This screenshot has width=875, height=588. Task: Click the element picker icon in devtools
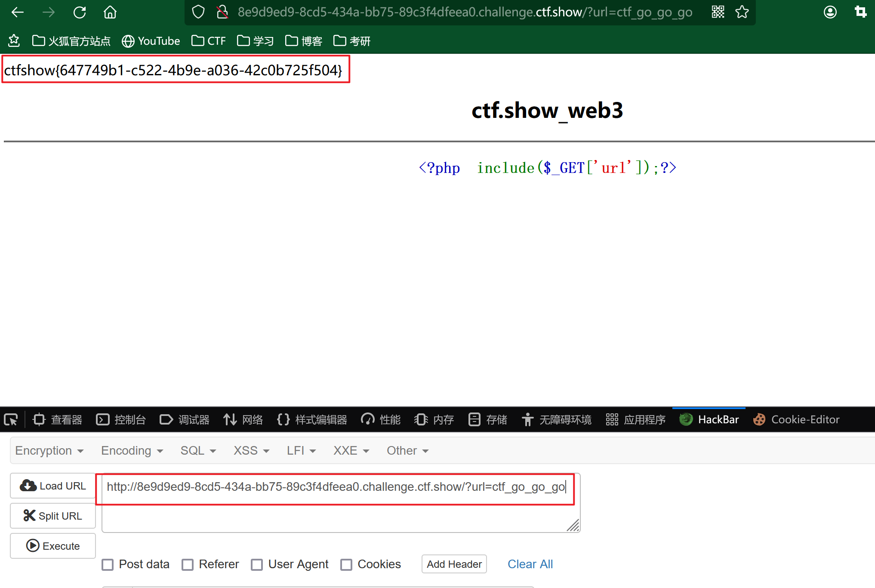click(x=11, y=419)
